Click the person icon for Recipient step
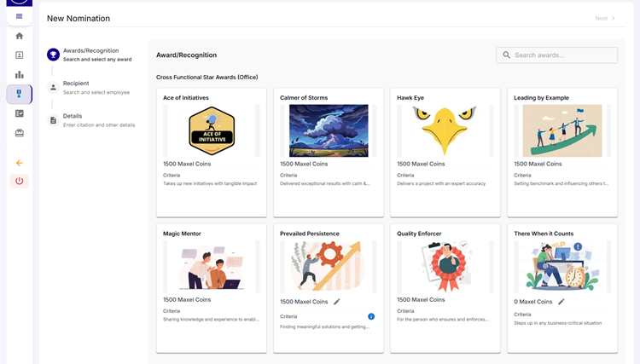Screen dimensions: 640x364 tap(53, 87)
